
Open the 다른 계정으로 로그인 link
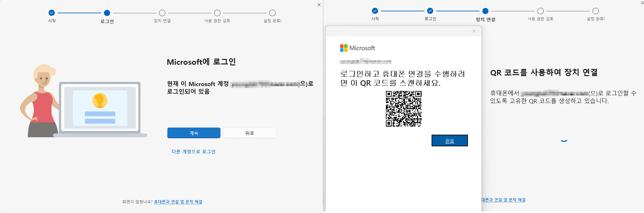193,151
